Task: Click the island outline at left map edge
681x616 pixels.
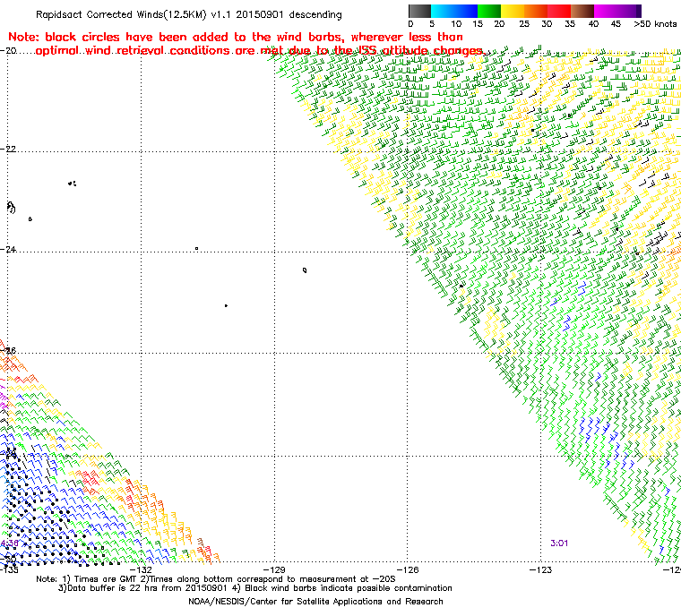Action: point(12,208)
